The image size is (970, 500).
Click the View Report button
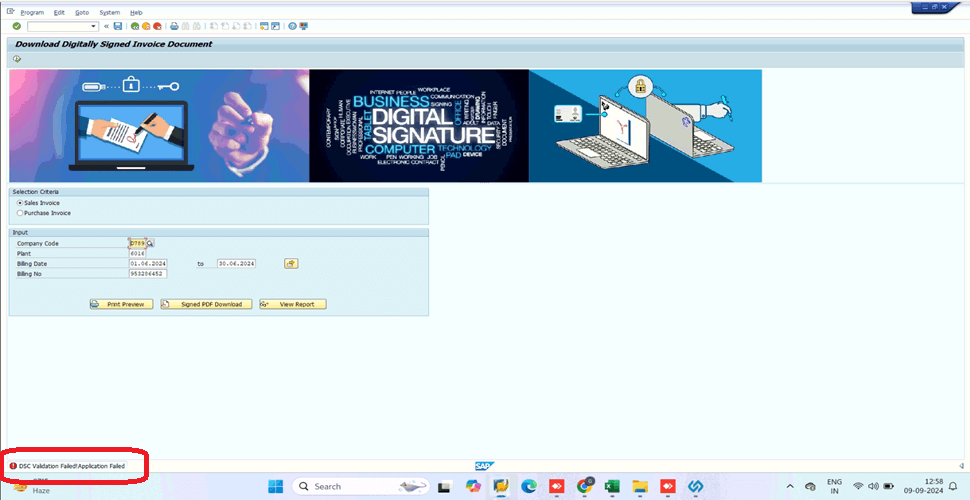click(293, 304)
